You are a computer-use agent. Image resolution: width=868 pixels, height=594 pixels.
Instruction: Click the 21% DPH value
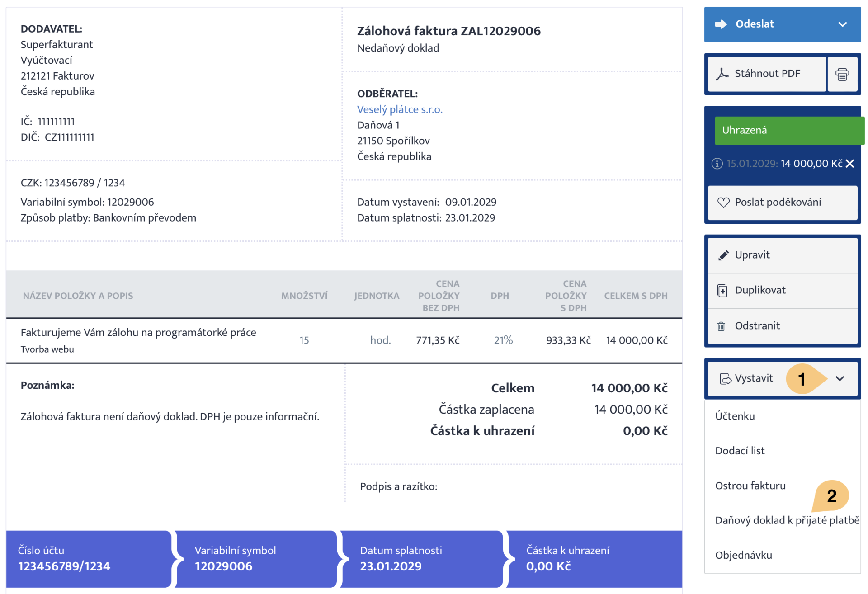click(x=503, y=340)
